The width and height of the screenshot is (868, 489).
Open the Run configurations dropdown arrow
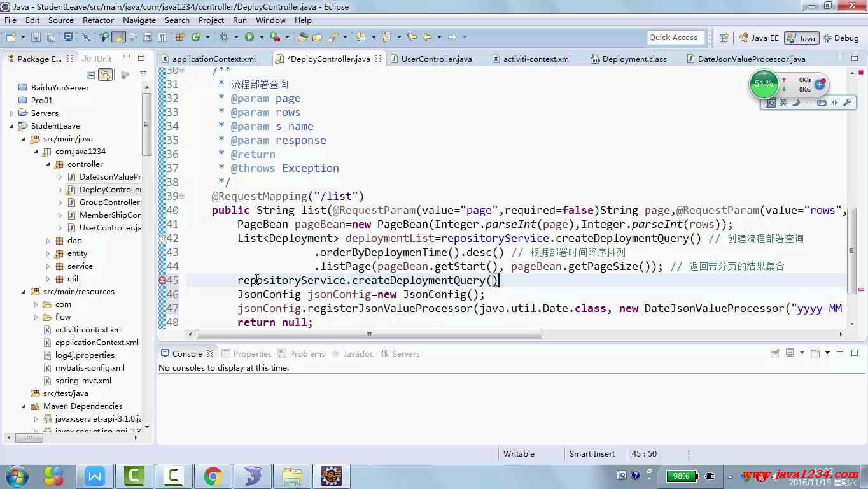pyautogui.click(x=262, y=38)
